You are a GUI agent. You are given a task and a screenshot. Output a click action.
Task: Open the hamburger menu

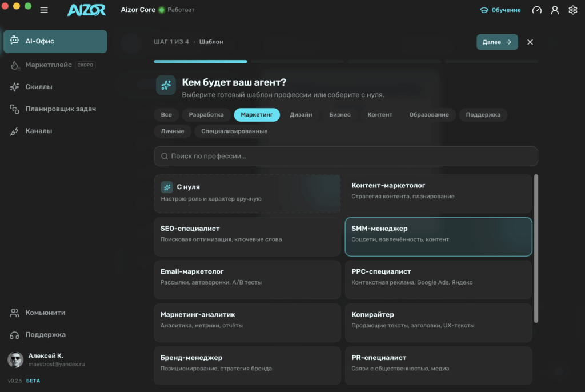(x=44, y=10)
